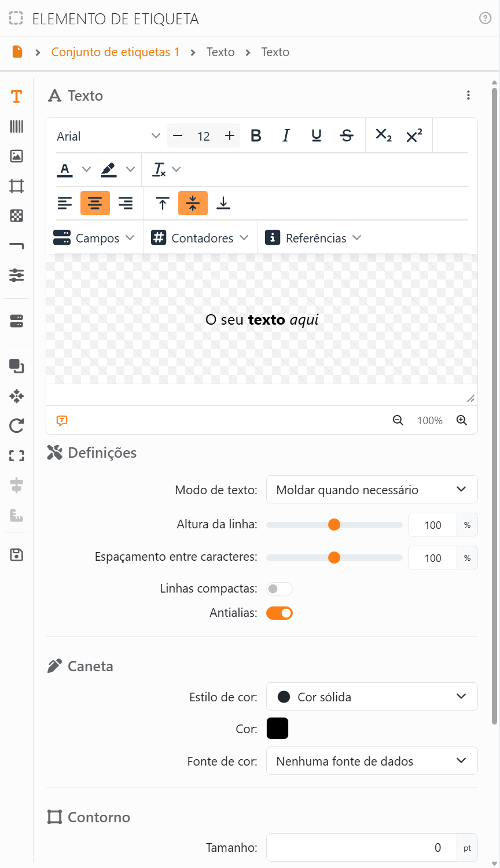Viewport: 500px width, 868px height.
Task: Decrease the font size with the minus button
Action: [178, 135]
